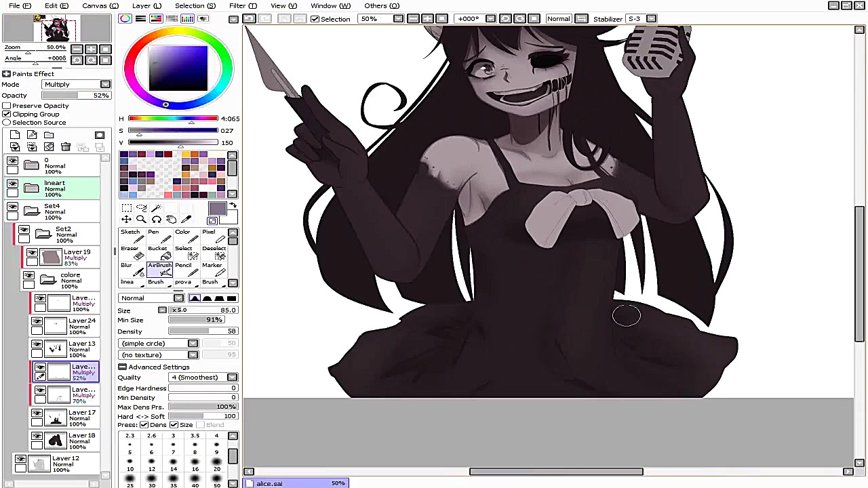Swap foreground and background colors
The width and height of the screenshot is (868, 488).
233,205
